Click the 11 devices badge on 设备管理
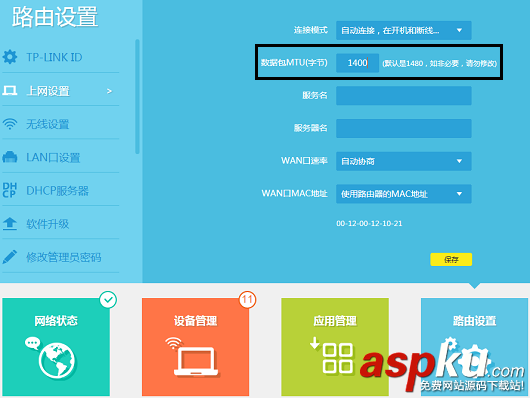Image resolution: width=530 pixels, height=398 pixels. point(247,300)
